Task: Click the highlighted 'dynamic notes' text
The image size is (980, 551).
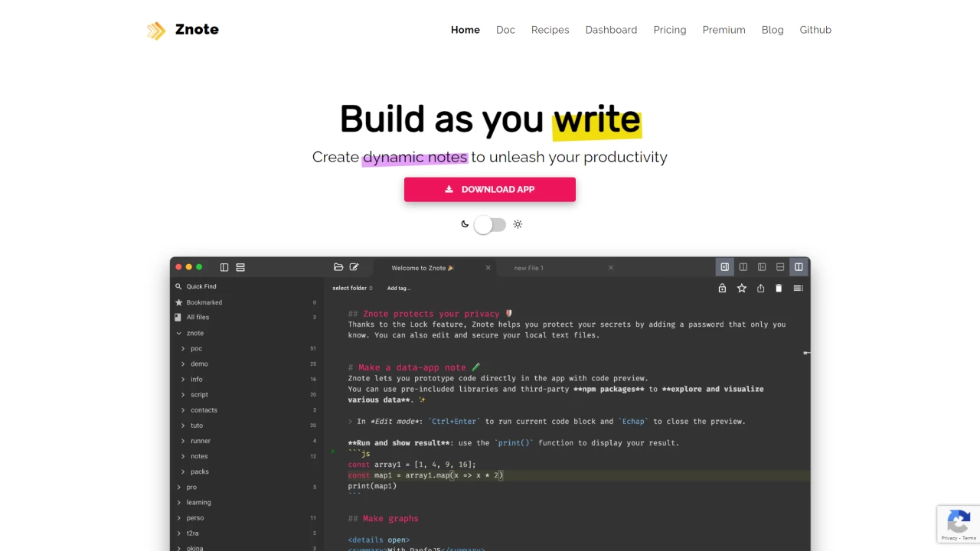Action: (x=415, y=157)
